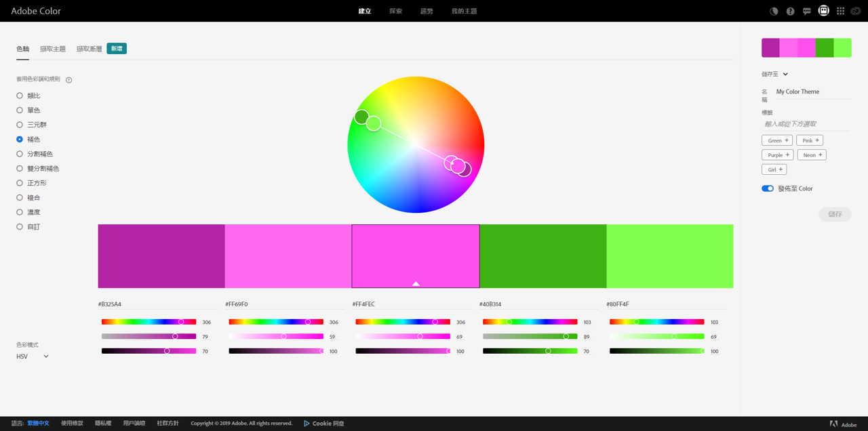Open the user profile avatar

[823, 11]
